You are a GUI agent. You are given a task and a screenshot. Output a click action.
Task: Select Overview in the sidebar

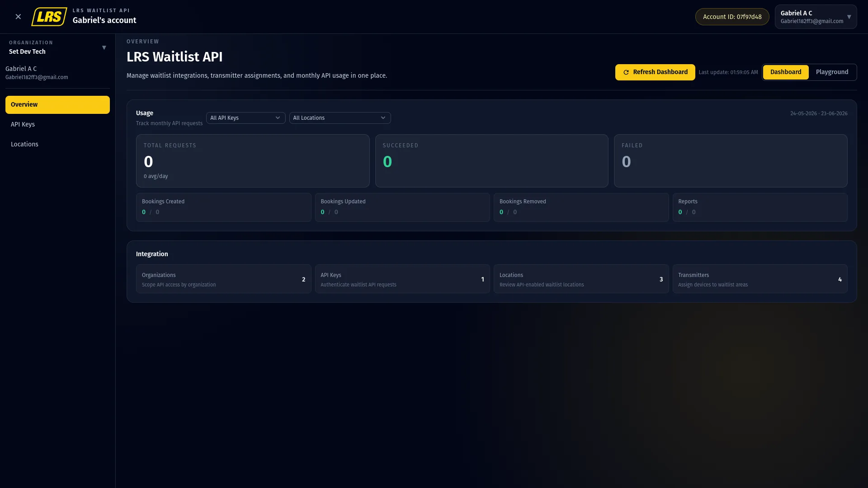tap(57, 105)
